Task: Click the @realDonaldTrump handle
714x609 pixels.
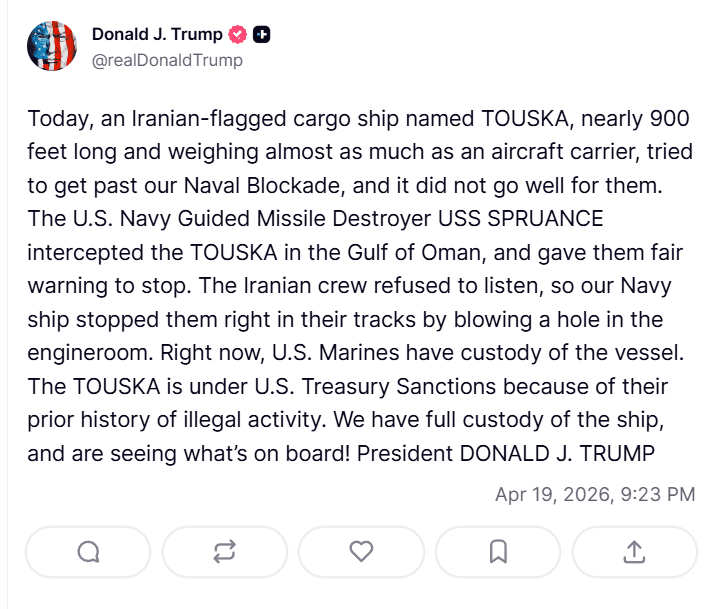Action: [167, 60]
